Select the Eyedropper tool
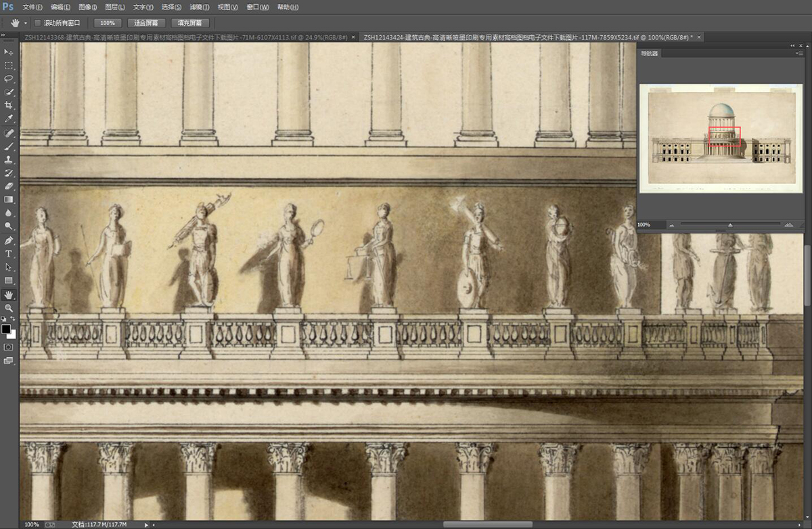 pos(9,119)
